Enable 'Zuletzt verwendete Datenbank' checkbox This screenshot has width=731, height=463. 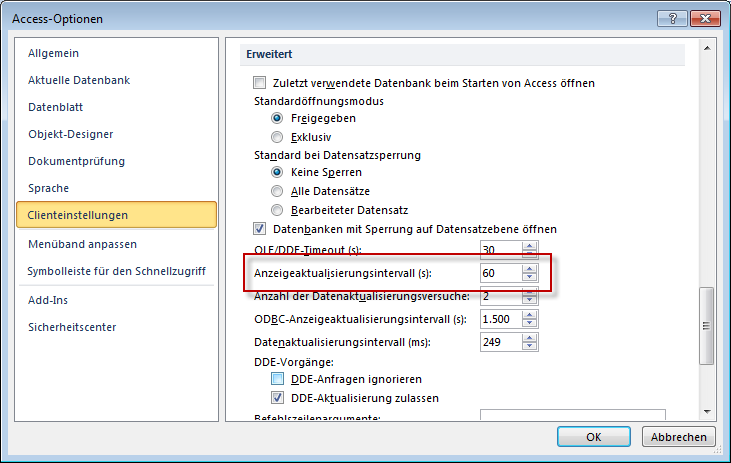click(260, 83)
